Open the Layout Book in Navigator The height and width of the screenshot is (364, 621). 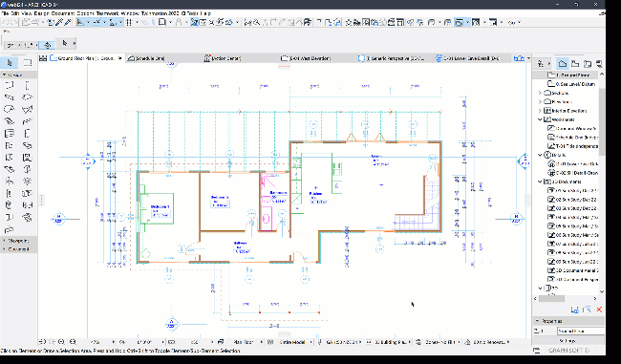coord(588,63)
